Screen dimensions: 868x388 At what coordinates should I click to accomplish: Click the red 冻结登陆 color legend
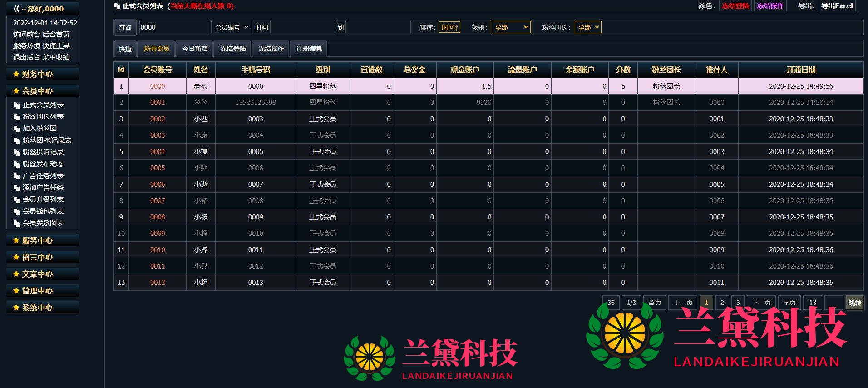(x=735, y=6)
